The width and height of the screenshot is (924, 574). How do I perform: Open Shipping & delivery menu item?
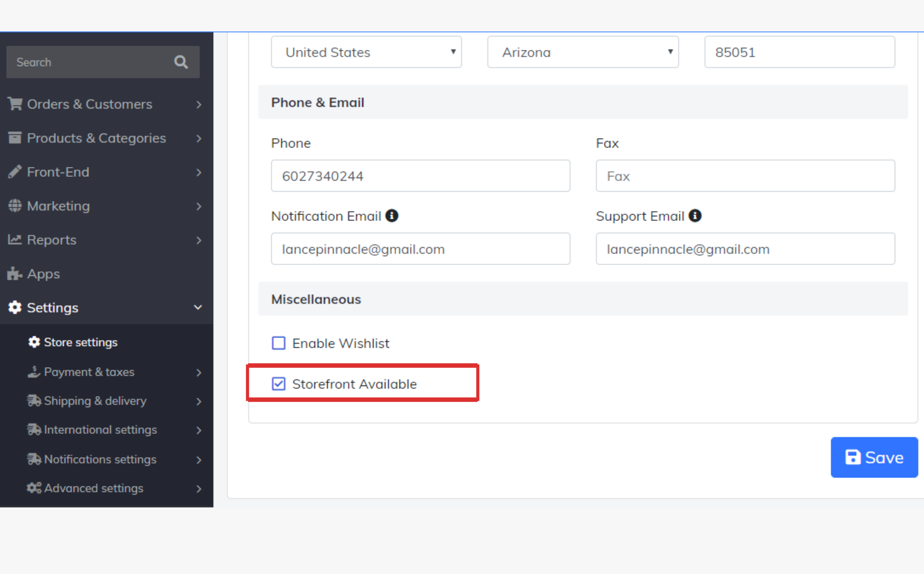point(95,401)
